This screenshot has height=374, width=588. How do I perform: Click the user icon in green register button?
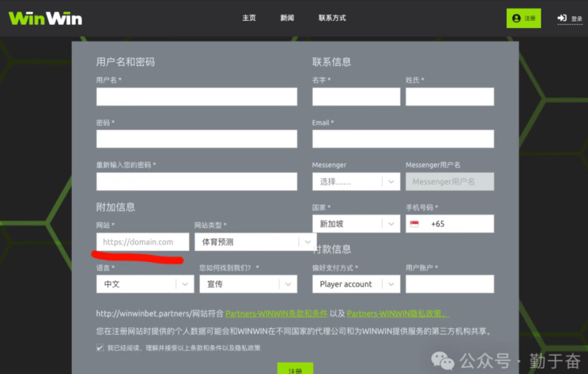coord(516,18)
